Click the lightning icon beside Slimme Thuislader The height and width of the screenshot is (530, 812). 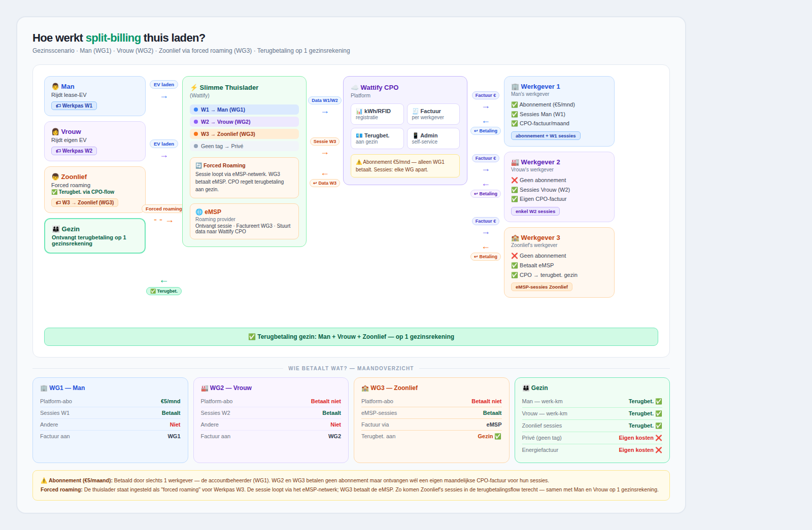click(194, 88)
